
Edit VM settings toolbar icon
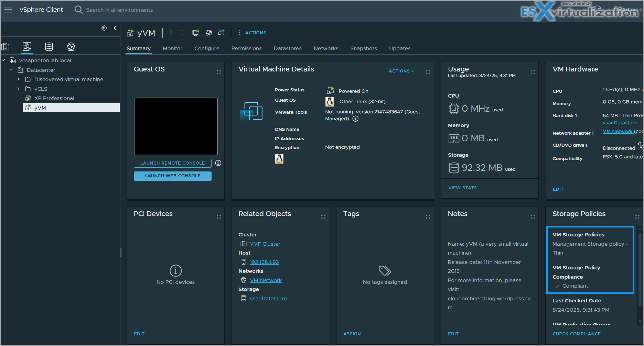(x=209, y=33)
